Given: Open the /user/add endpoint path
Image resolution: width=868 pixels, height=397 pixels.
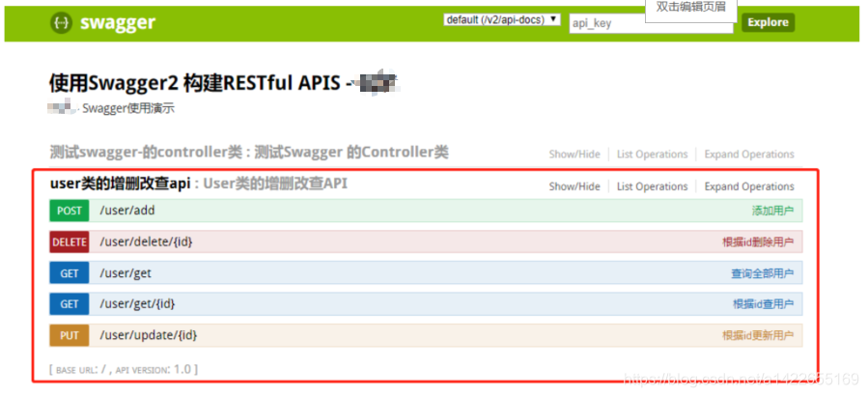Looking at the screenshot, I should pyautogui.click(x=127, y=211).
